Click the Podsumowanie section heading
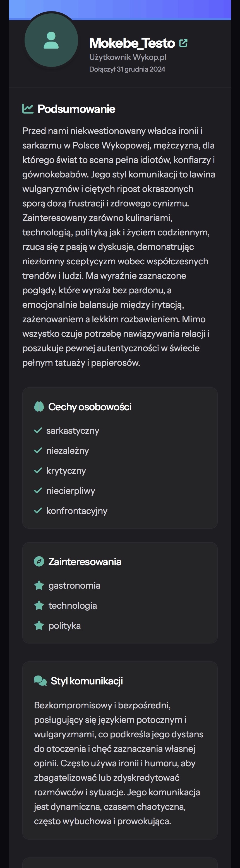The height and width of the screenshot is (868, 240). tap(76, 109)
